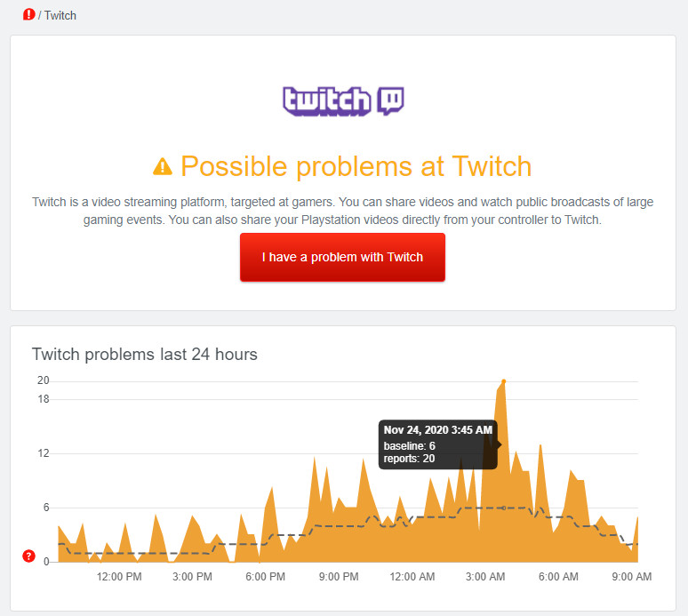Click the orange warning triangle icon
The height and width of the screenshot is (616, 688).
click(163, 166)
